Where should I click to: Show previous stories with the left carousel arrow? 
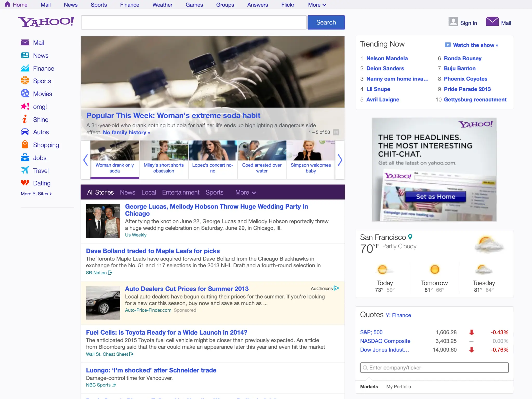tap(85, 160)
